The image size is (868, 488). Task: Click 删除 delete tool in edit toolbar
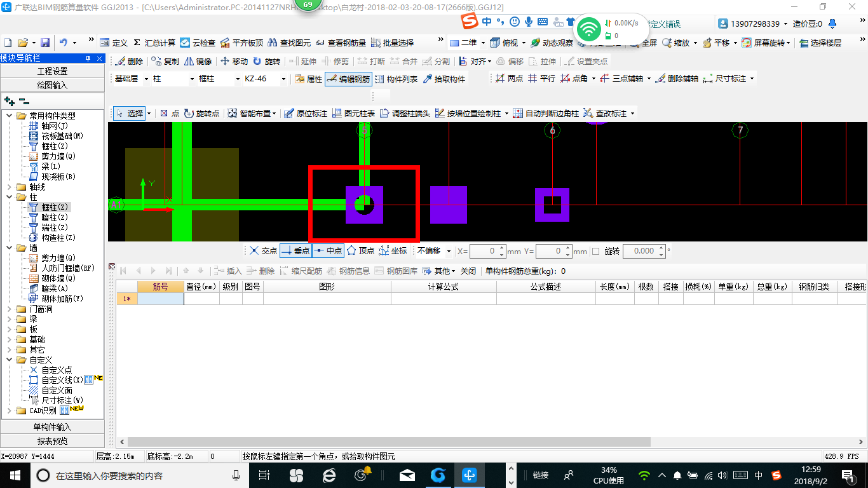129,62
